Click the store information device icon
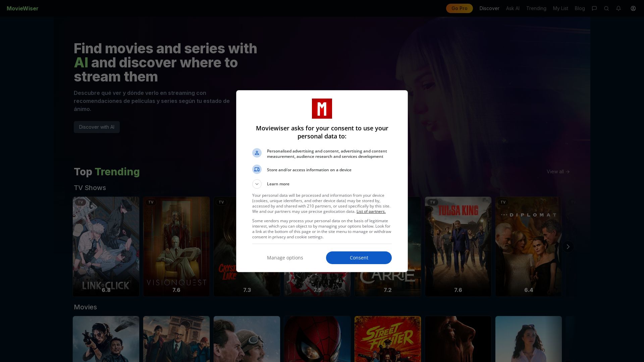The height and width of the screenshot is (362, 644). [x=257, y=169]
